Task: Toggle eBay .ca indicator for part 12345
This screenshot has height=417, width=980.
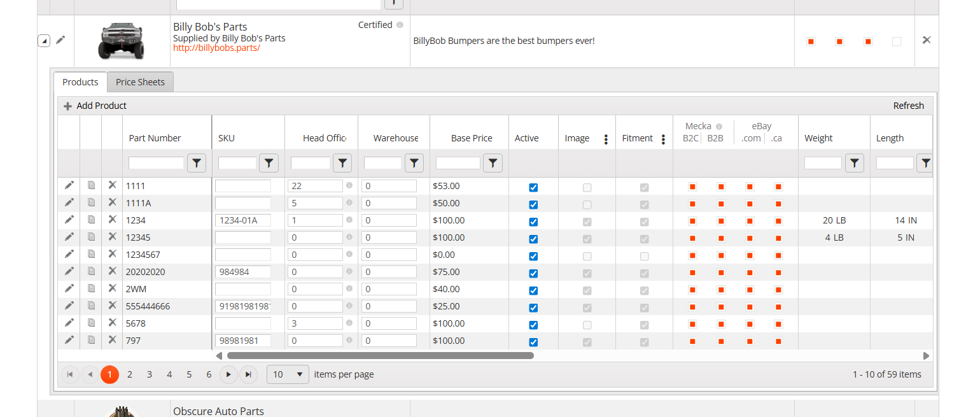Action: pos(778,238)
